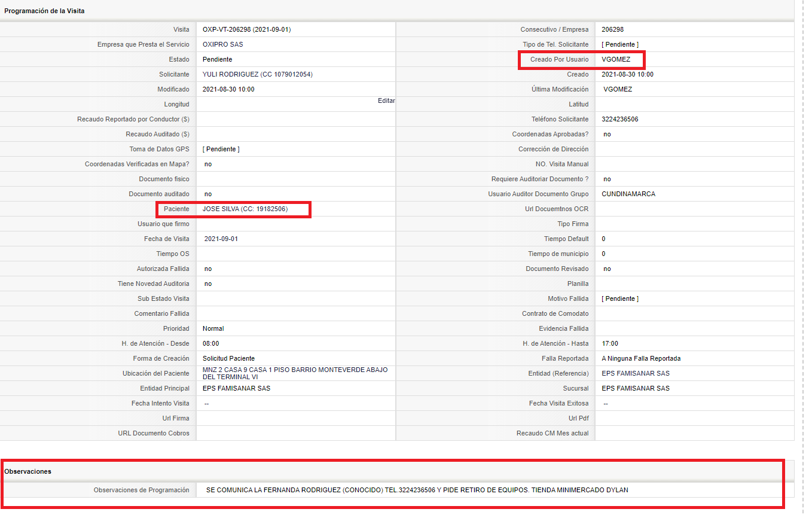Screen dimensions: 812x515
Task: Click Tiene Novedad Auditoria value no
Action: pos(208,284)
